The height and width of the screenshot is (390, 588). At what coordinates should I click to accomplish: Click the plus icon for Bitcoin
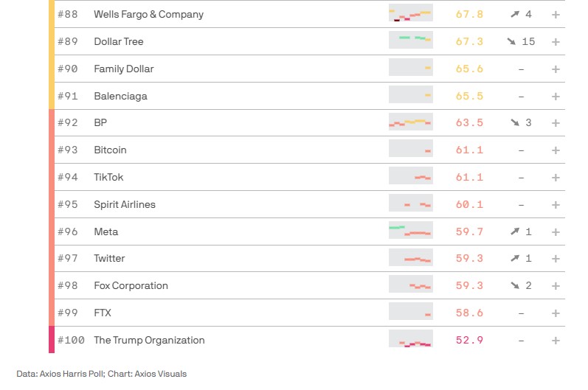coord(556,150)
